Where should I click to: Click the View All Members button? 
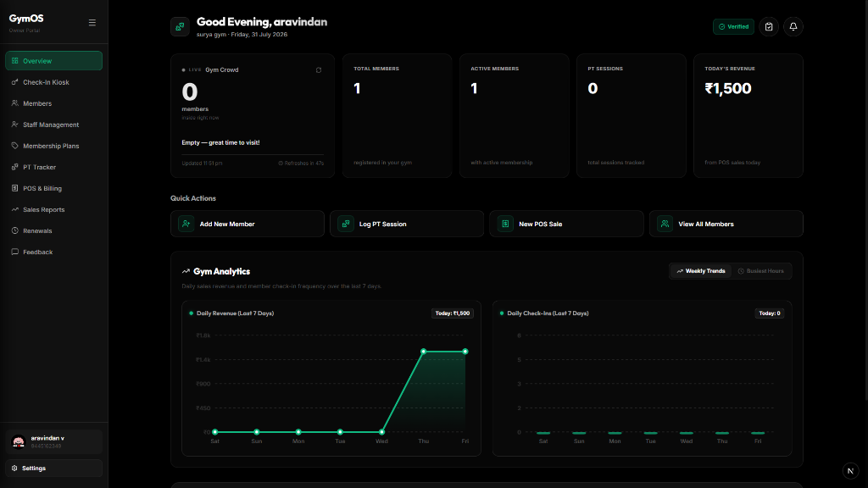pyautogui.click(x=726, y=224)
